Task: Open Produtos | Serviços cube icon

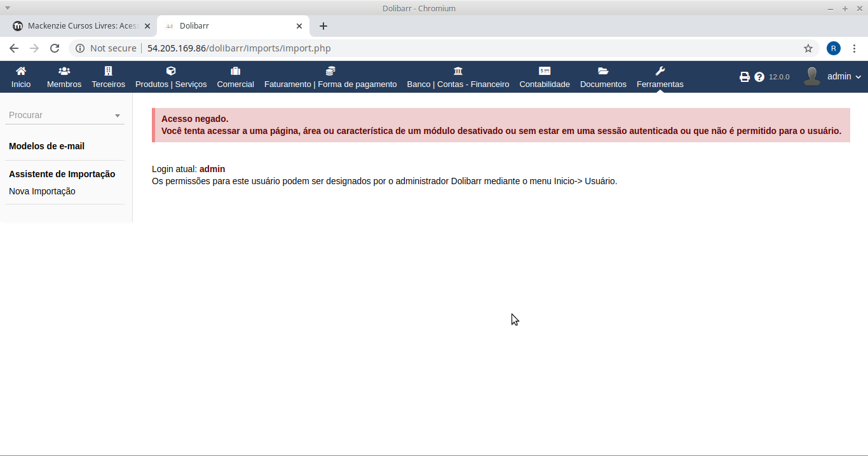Action: (171, 71)
